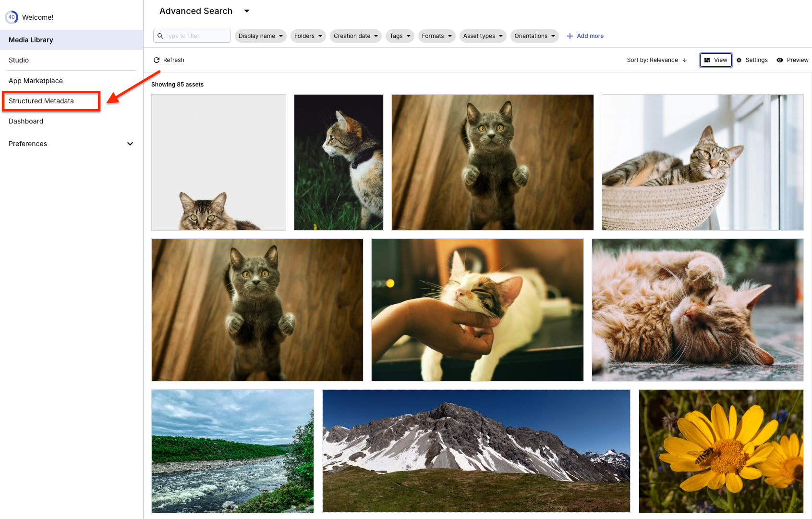Go to Studio in the sidebar
Screen dimensions: 812x519
pos(19,60)
